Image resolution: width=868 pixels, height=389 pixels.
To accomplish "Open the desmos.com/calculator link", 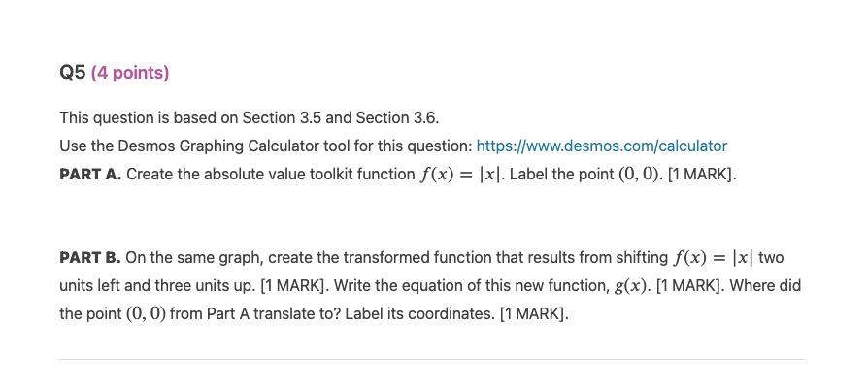I will tap(601, 146).
